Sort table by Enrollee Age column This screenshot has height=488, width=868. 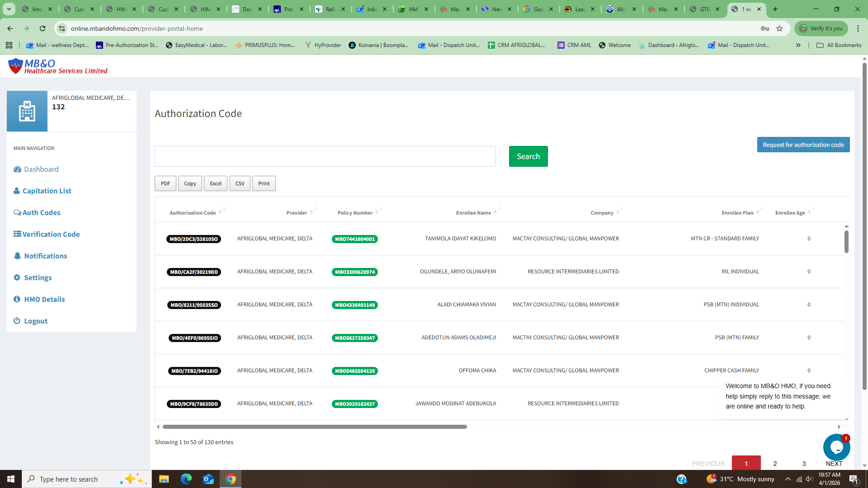pyautogui.click(x=790, y=213)
